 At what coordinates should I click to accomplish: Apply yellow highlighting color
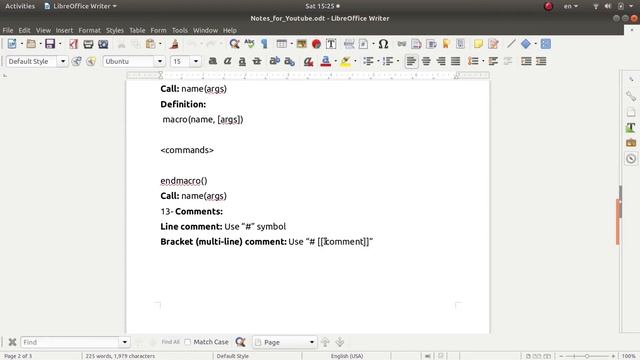[345, 61]
